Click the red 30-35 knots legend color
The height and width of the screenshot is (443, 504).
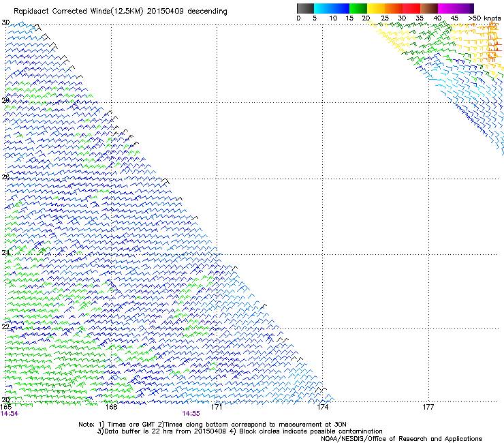tap(411, 8)
